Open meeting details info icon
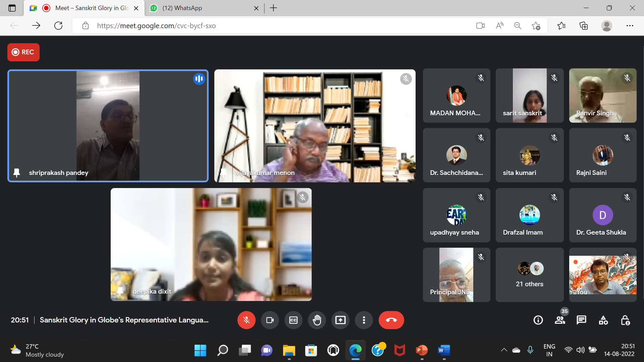 point(538,320)
